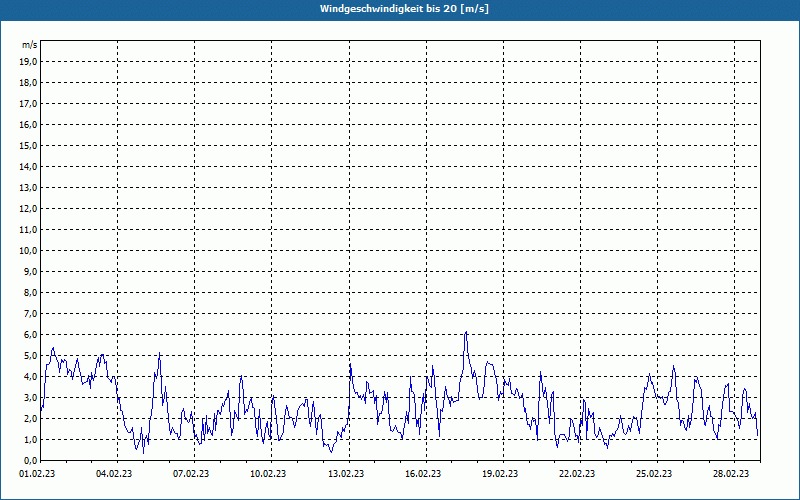This screenshot has width=800, height=500.
Task: Click the 04.02.23 date label
Action: pyautogui.click(x=114, y=473)
